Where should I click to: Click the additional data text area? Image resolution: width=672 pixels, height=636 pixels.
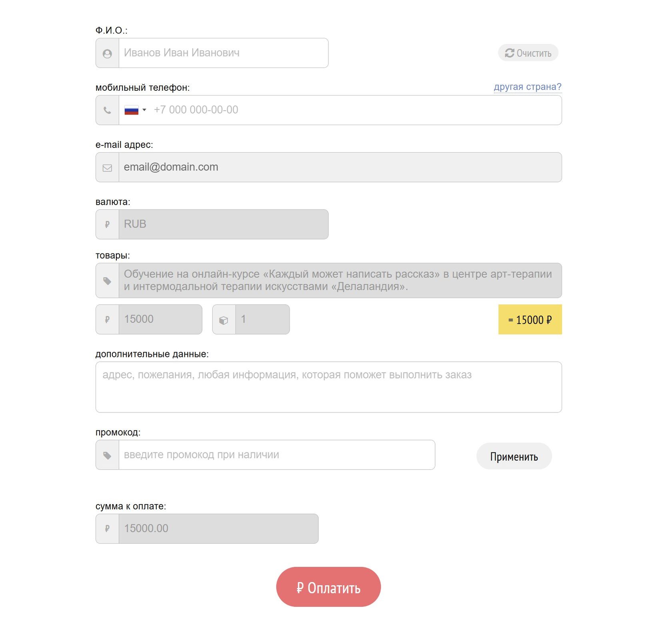328,387
